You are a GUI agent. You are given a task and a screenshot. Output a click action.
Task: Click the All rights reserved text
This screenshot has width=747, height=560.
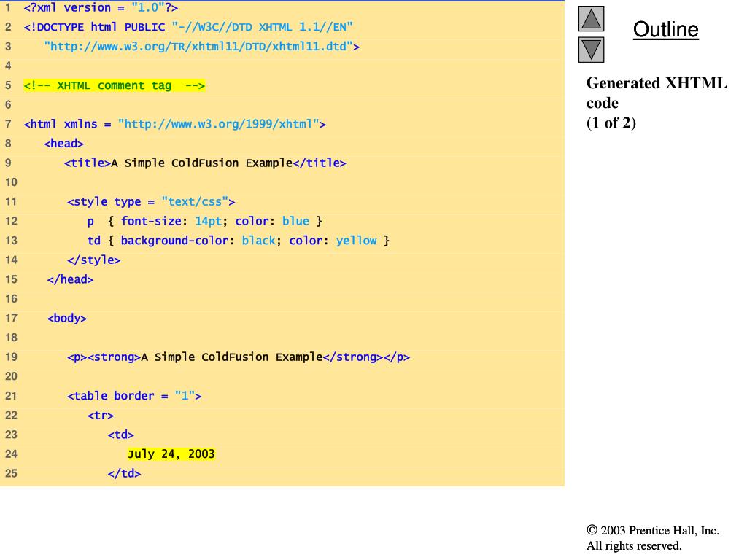click(x=634, y=545)
